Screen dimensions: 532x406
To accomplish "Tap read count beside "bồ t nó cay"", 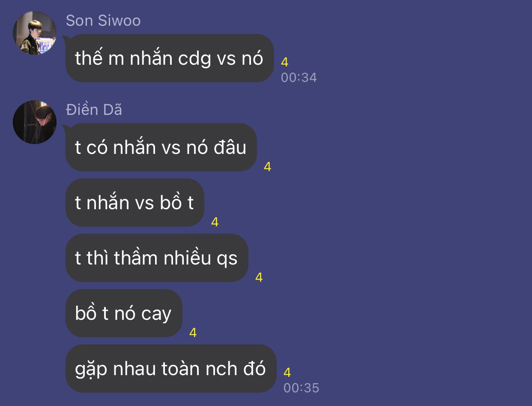I will [193, 333].
